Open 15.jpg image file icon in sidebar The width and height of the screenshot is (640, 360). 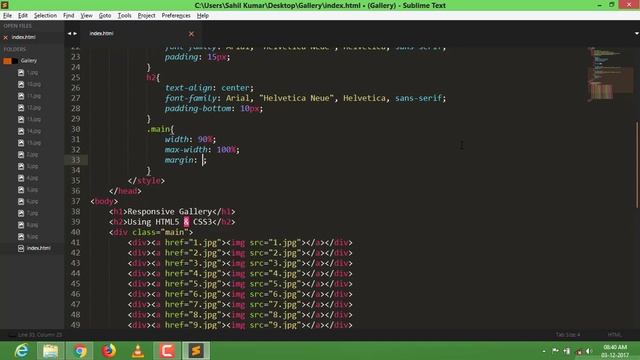point(21,143)
